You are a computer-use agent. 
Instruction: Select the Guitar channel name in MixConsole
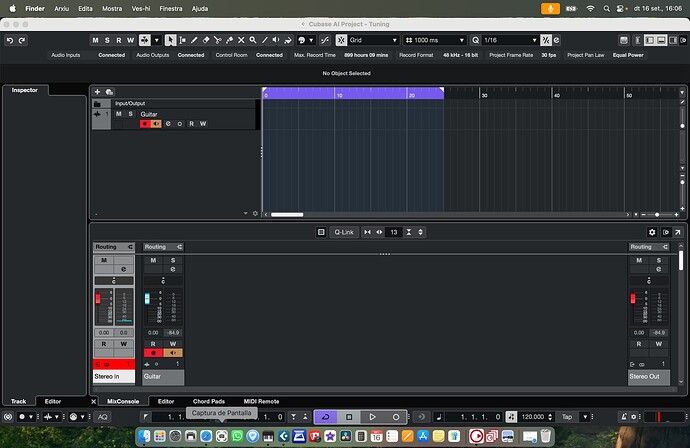click(x=163, y=376)
